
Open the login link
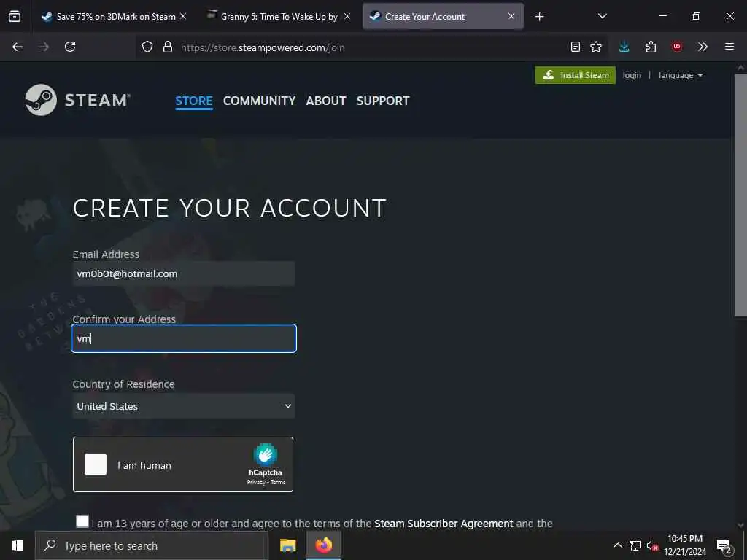(x=632, y=75)
